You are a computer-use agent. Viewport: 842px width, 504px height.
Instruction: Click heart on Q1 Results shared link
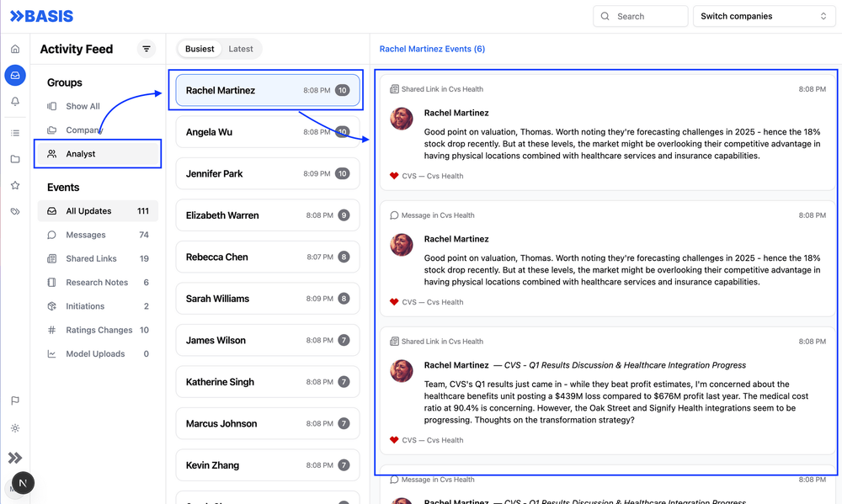[x=394, y=439]
